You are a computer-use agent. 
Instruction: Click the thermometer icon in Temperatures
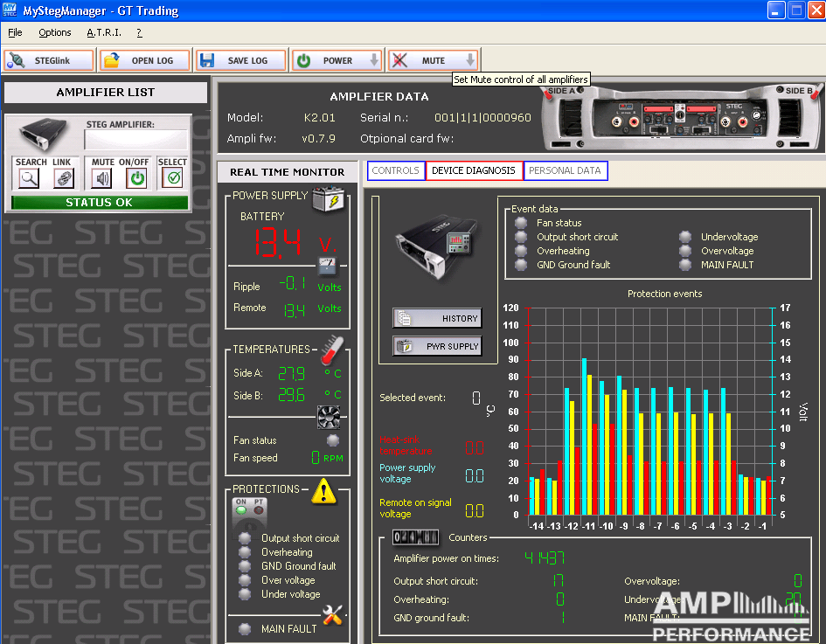(x=332, y=350)
